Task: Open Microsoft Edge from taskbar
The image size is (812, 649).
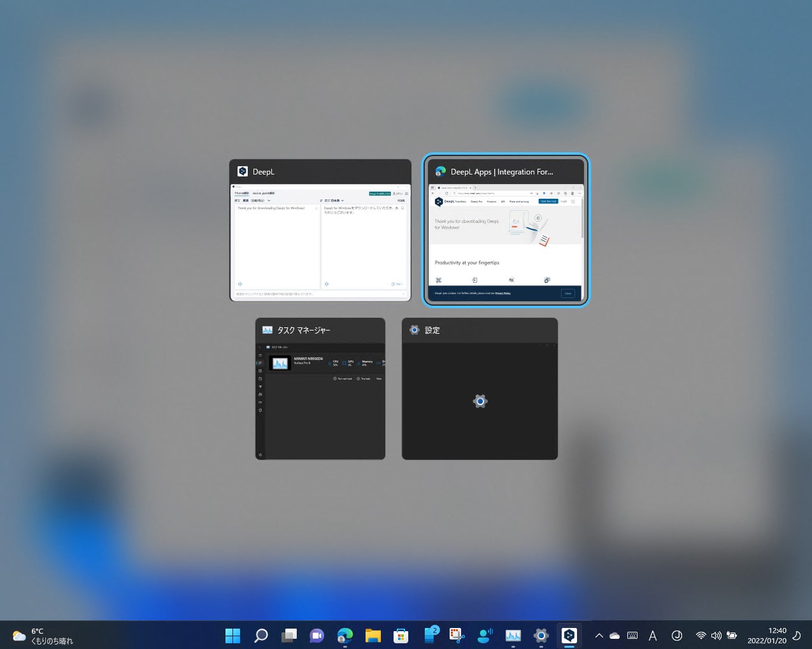Action: tap(345, 635)
